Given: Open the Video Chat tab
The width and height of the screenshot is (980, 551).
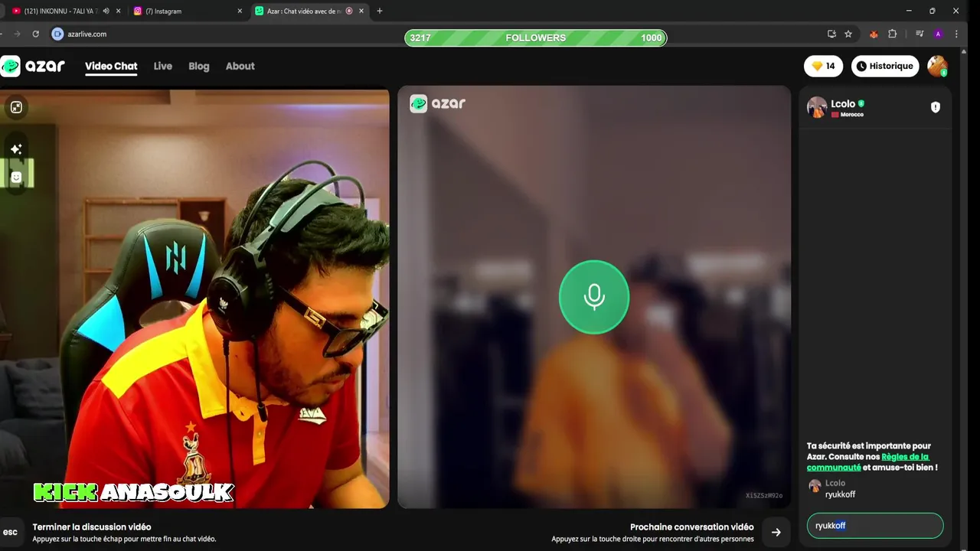Looking at the screenshot, I should (111, 67).
